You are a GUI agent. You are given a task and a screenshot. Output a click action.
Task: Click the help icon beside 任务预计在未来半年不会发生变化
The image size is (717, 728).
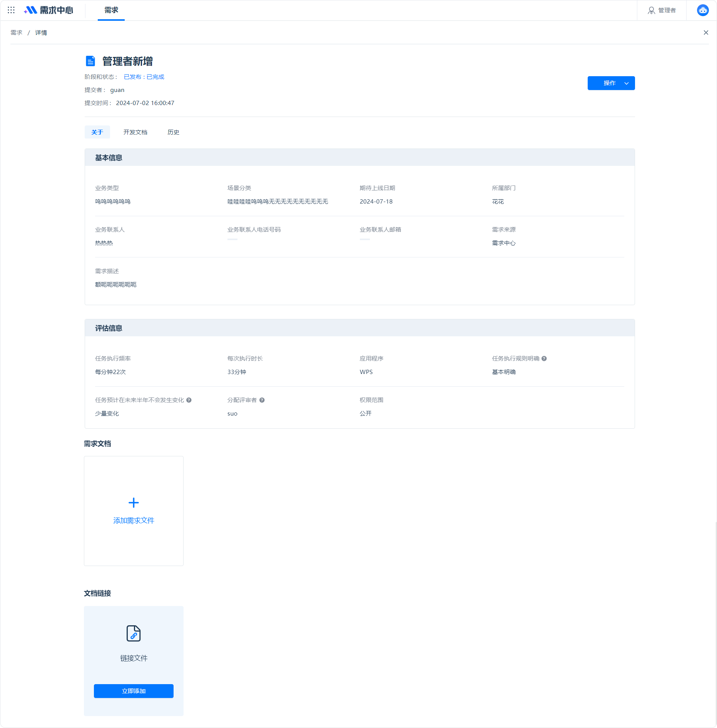click(x=189, y=400)
